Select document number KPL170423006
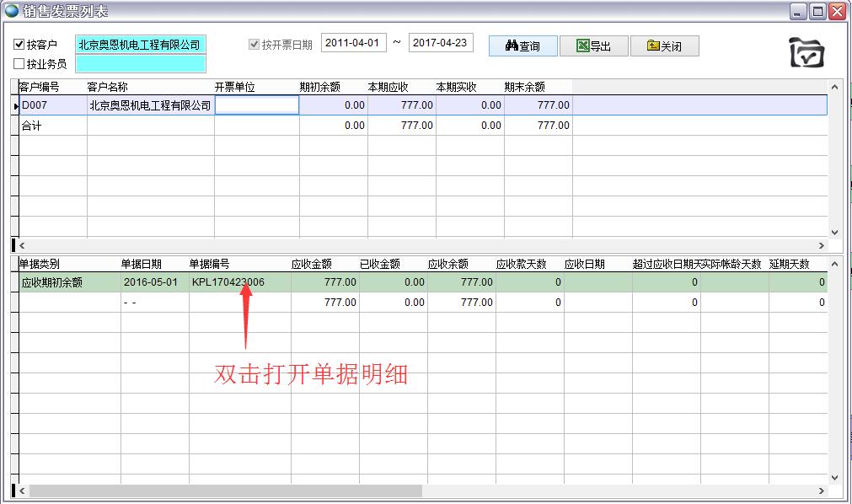The image size is (852, 504). coord(228,282)
